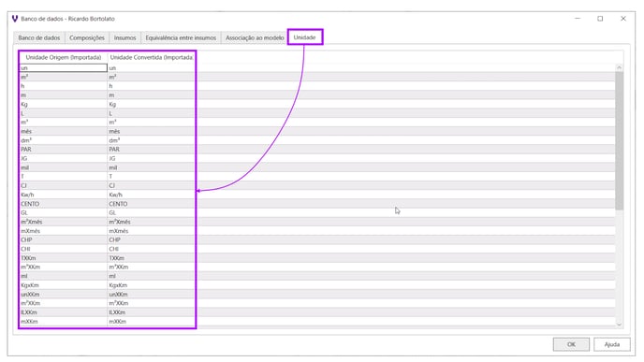
Task: Click the scrollbar up arrow
Action: point(619,67)
